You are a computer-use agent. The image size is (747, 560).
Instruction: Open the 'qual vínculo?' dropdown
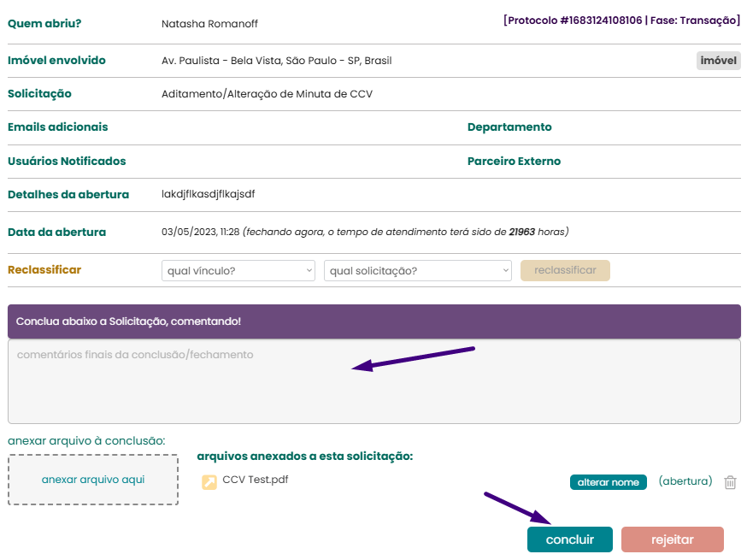[x=238, y=271]
